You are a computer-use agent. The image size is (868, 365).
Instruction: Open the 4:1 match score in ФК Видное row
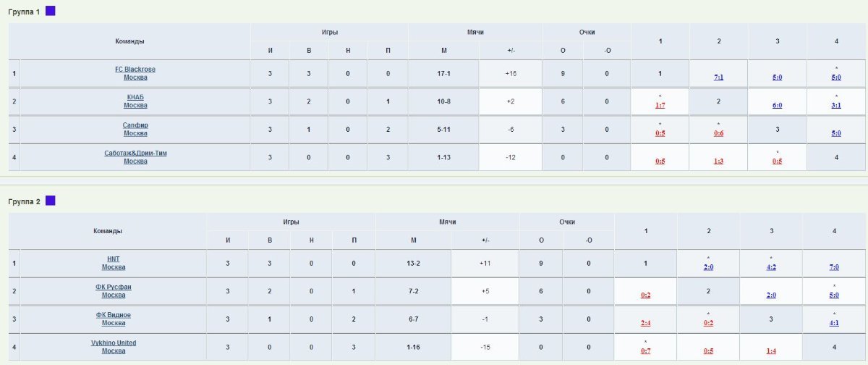point(834,323)
